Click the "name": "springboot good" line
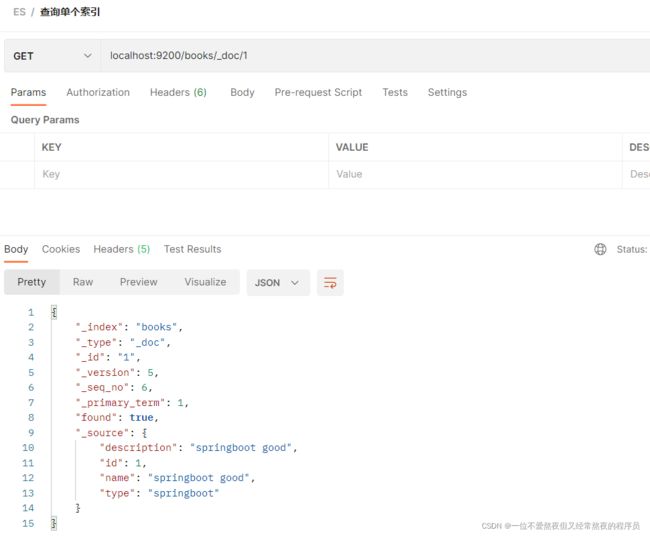The height and width of the screenshot is (536, 650). (x=177, y=478)
